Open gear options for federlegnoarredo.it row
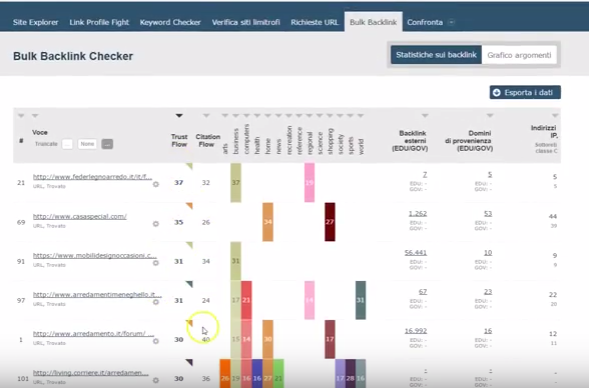Screen dimensions: 589x388 click(x=156, y=184)
